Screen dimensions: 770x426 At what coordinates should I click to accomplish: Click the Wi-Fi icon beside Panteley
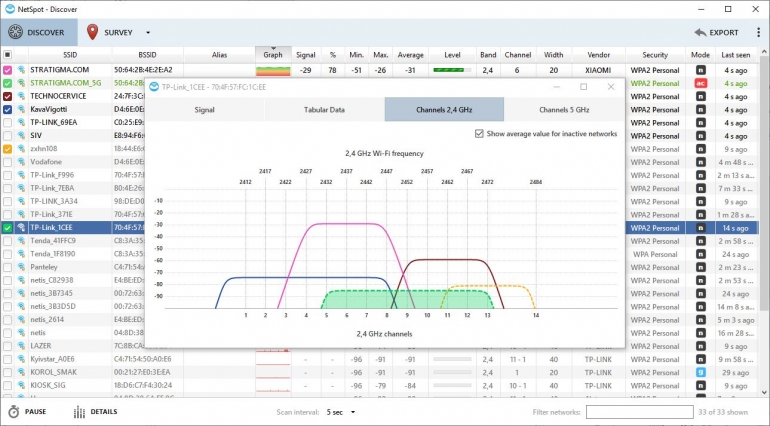(x=22, y=267)
